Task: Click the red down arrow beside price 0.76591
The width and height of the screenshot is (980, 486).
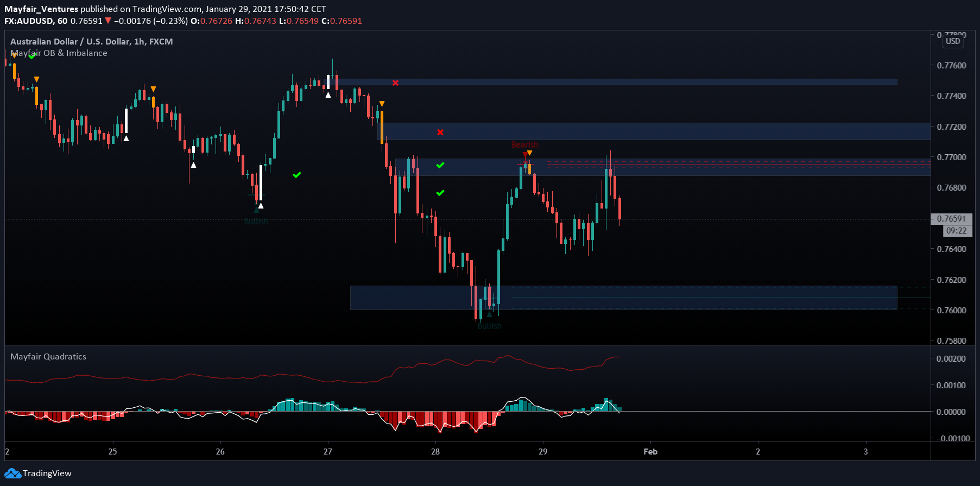Action: pyautogui.click(x=108, y=21)
